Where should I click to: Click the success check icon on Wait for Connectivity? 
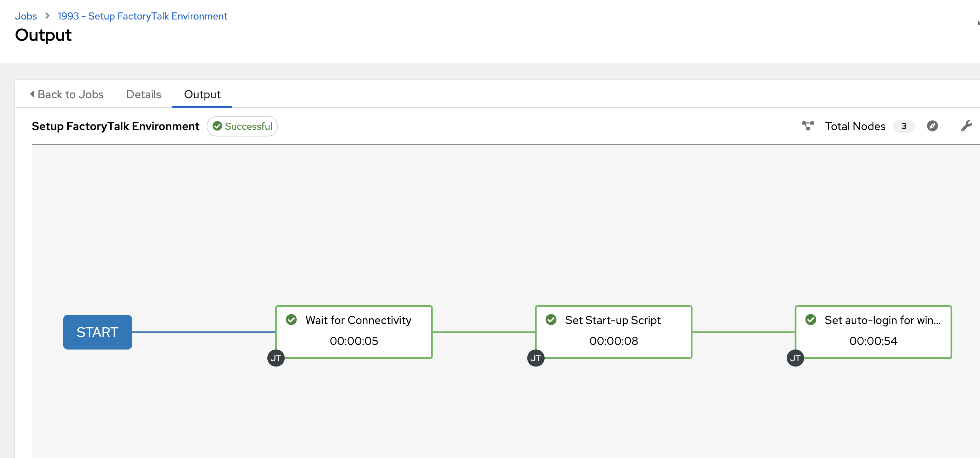[291, 320]
